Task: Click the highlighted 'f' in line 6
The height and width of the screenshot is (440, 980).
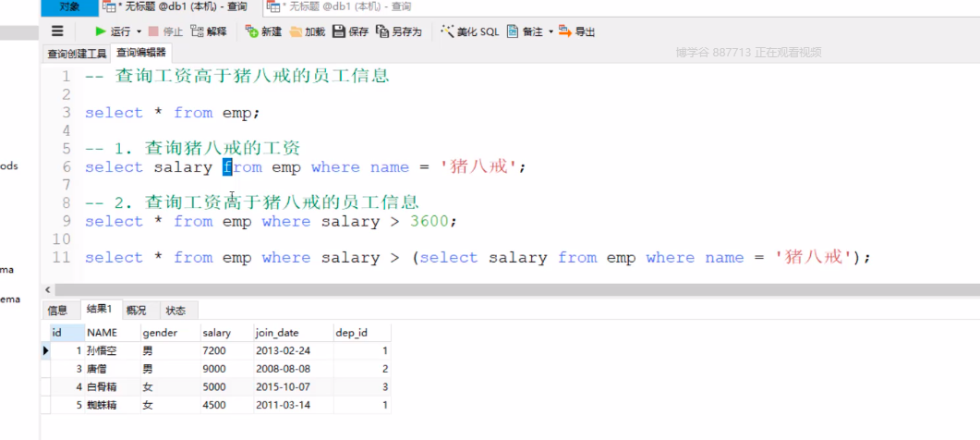Action: [227, 167]
